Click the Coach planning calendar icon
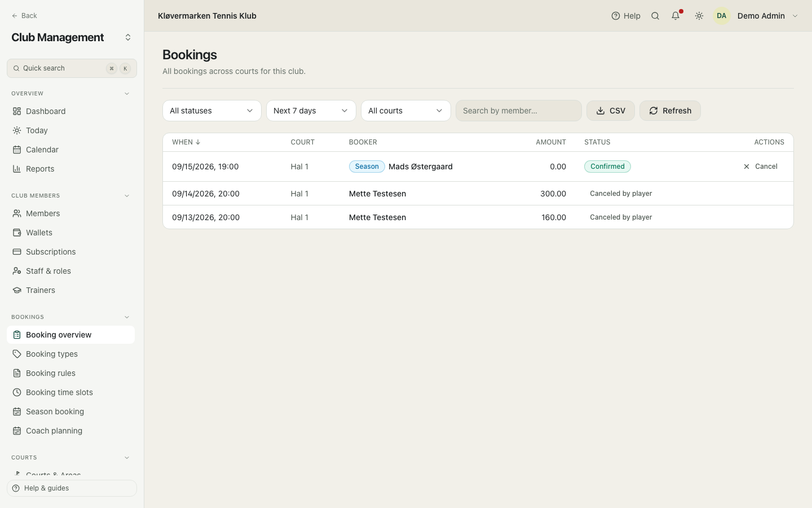Screen dimensions: 812x508 (x=17, y=431)
